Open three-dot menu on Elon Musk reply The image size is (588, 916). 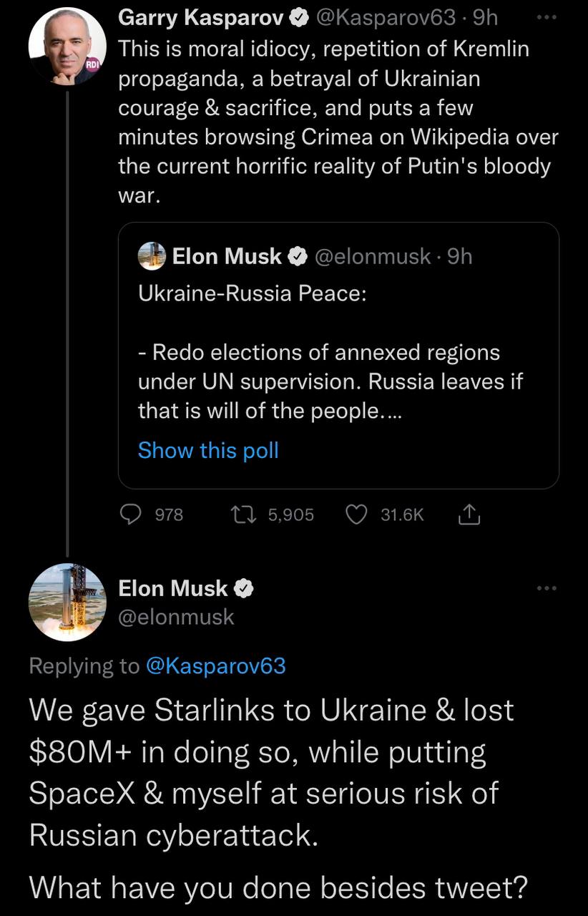point(546,588)
